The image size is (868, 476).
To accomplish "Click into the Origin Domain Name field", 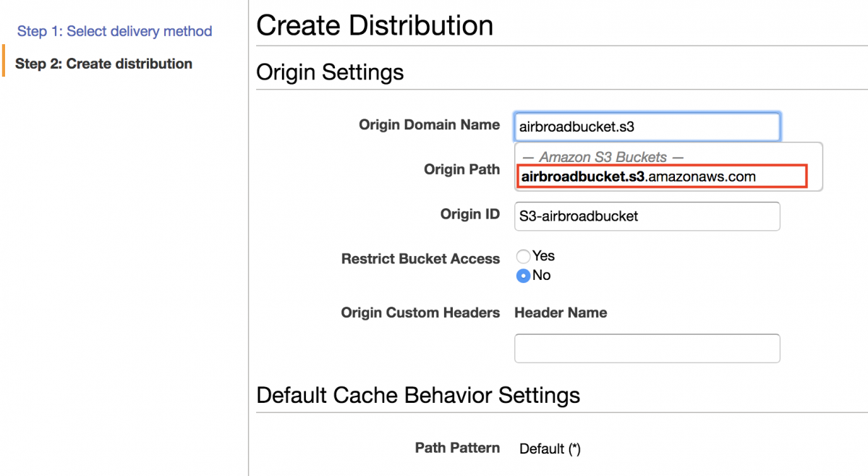I will pyautogui.click(x=646, y=126).
